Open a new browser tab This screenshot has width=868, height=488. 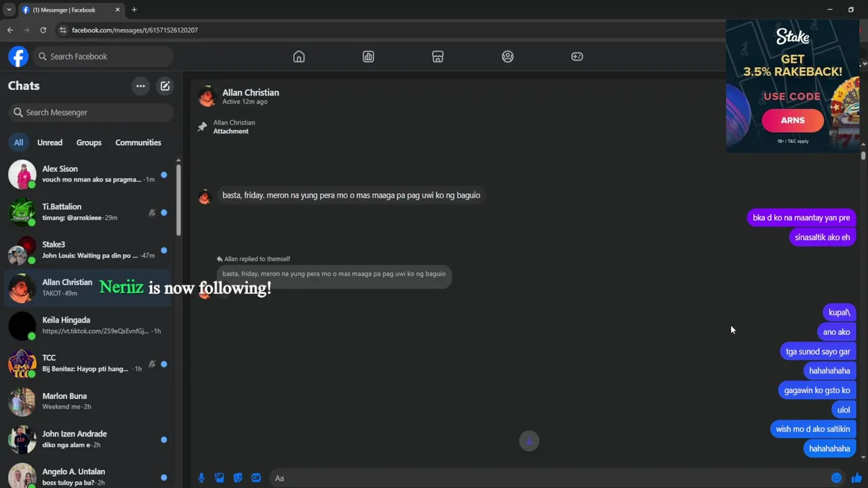coord(134,9)
